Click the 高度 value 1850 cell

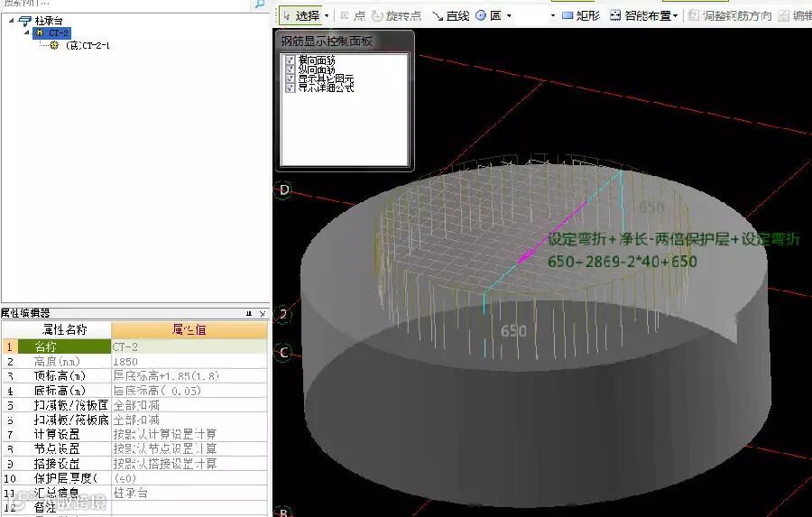click(x=189, y=361)
